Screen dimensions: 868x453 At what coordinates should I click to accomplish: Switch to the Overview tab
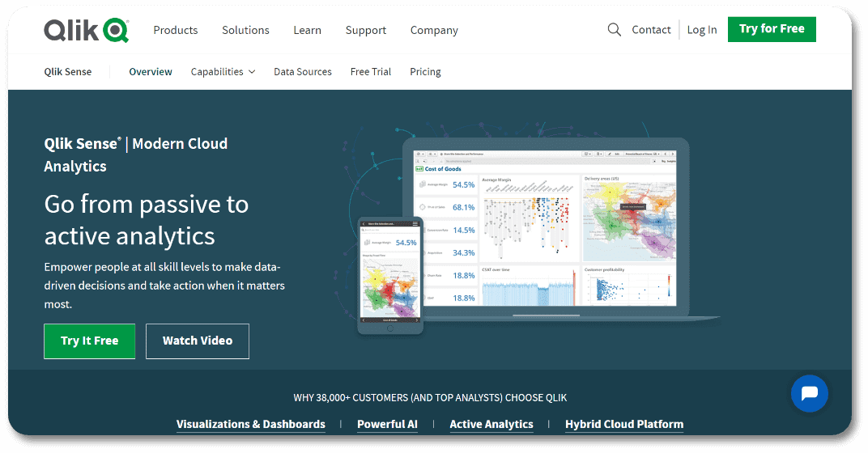151,72
